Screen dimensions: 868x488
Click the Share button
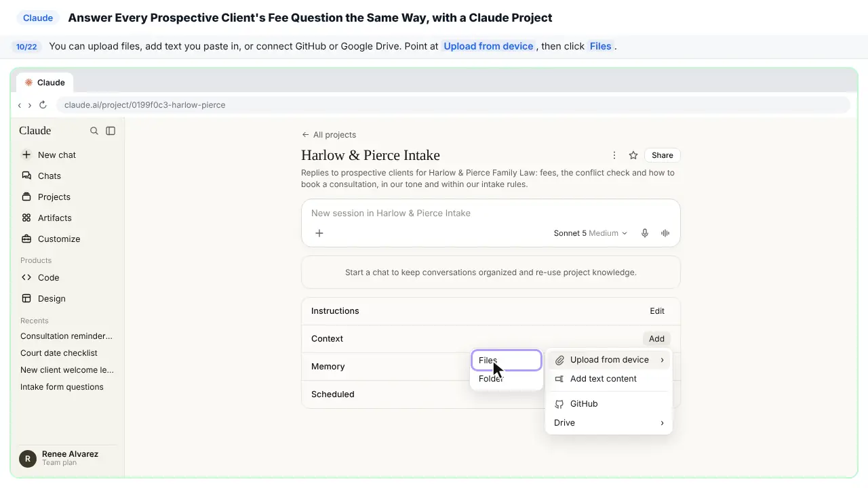[663, 155]
